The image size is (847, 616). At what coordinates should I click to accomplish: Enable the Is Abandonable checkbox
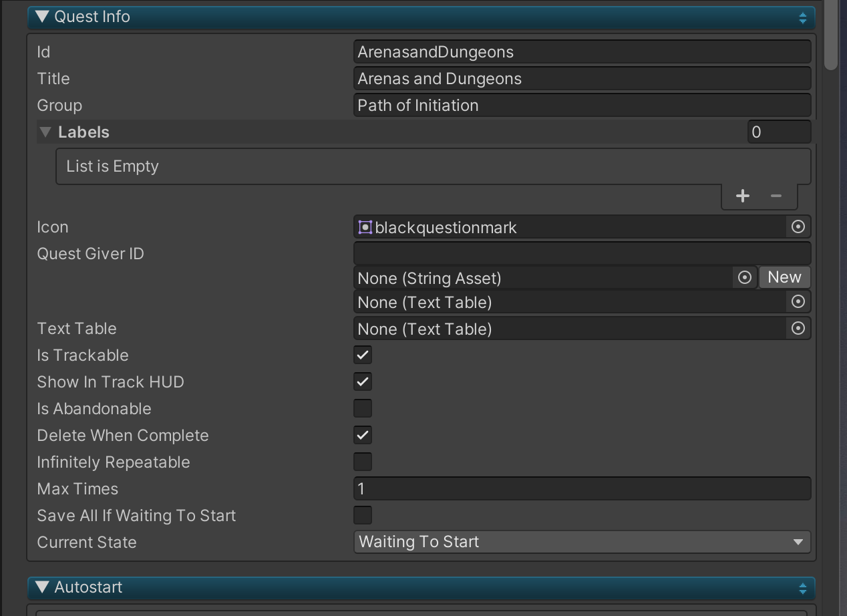click(363, 408)
